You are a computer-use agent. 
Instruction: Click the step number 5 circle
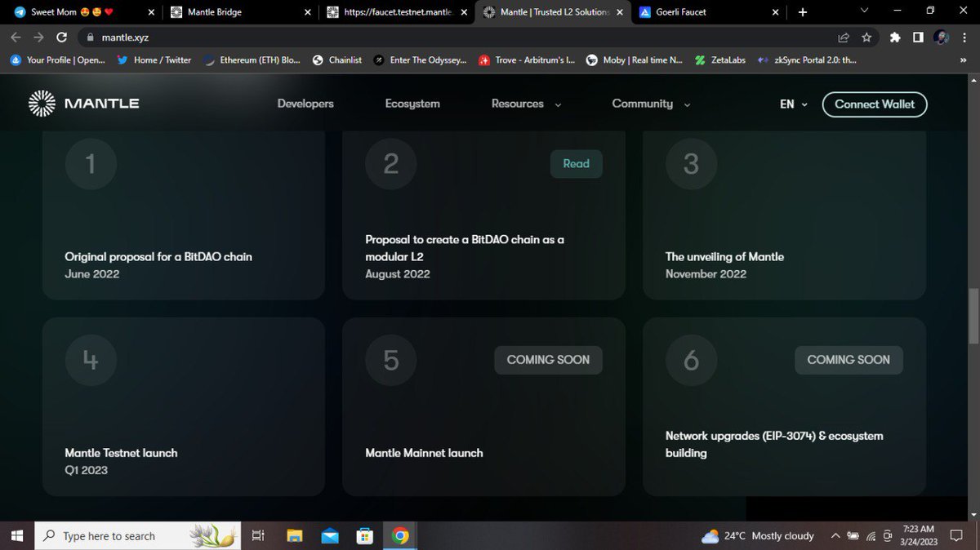tap(391, 360)
